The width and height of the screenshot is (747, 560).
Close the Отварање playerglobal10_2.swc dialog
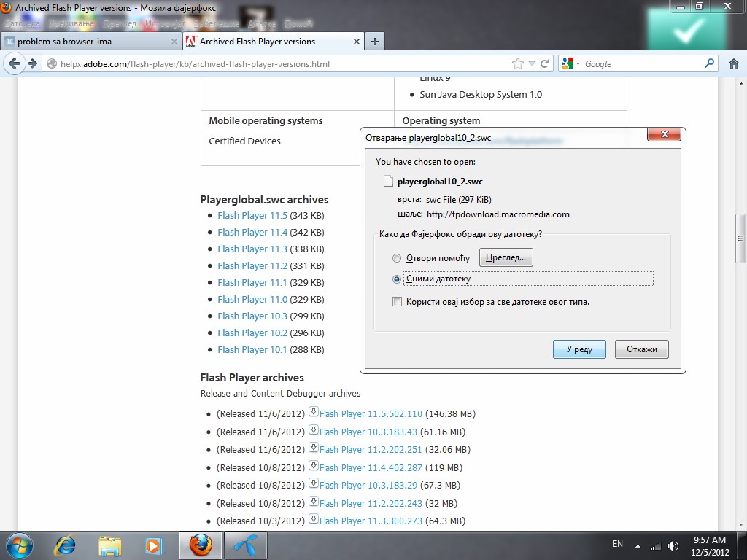coord(664,134)
